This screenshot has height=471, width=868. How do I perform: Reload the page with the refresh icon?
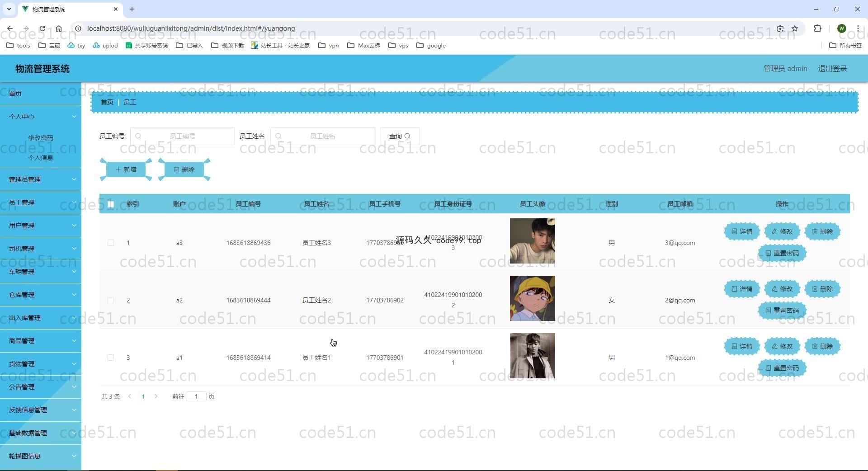[42, 28]
